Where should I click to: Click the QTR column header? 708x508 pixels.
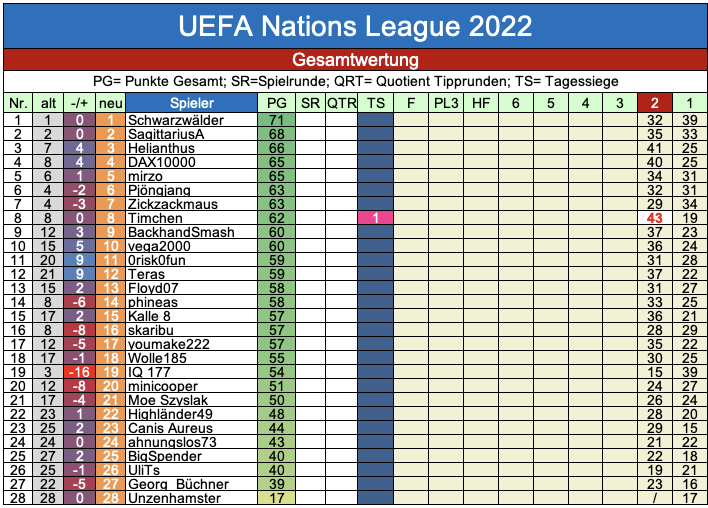tap(341, 103)
